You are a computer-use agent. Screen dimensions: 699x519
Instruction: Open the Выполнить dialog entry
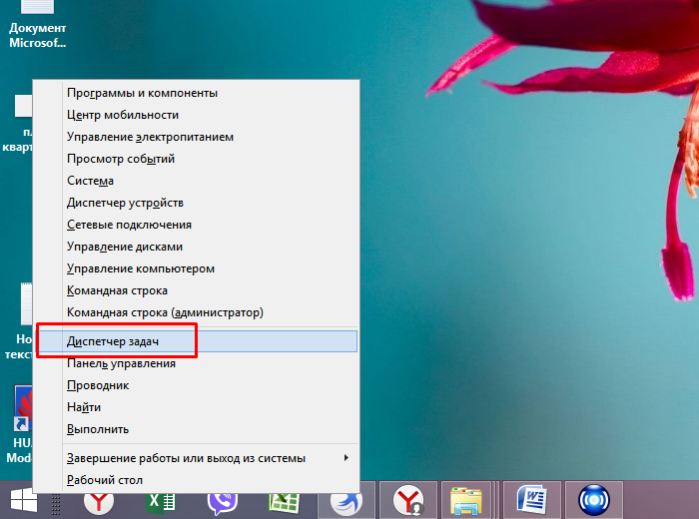coord(196,429)
